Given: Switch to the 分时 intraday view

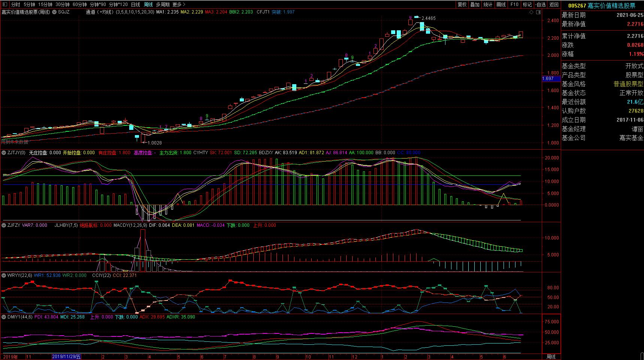Looking at the screenshot, I should pyautogui.click(x=15, y=4).
